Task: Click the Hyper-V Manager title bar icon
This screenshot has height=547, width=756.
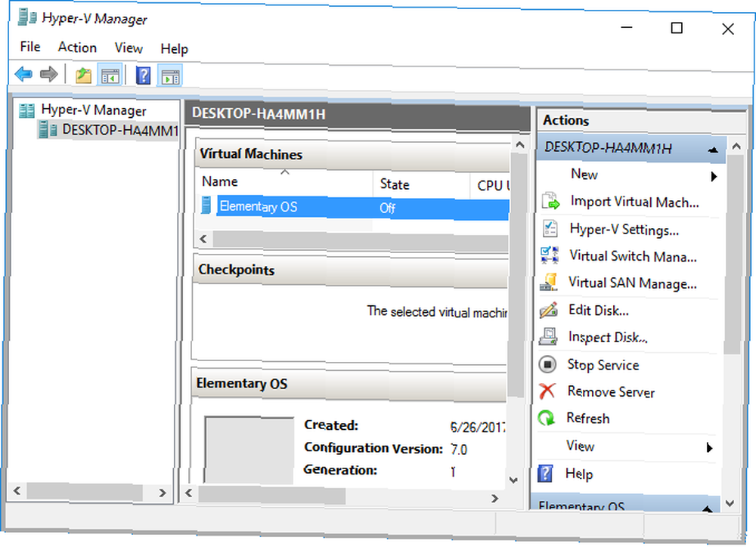Action: (x=27, y=17)
